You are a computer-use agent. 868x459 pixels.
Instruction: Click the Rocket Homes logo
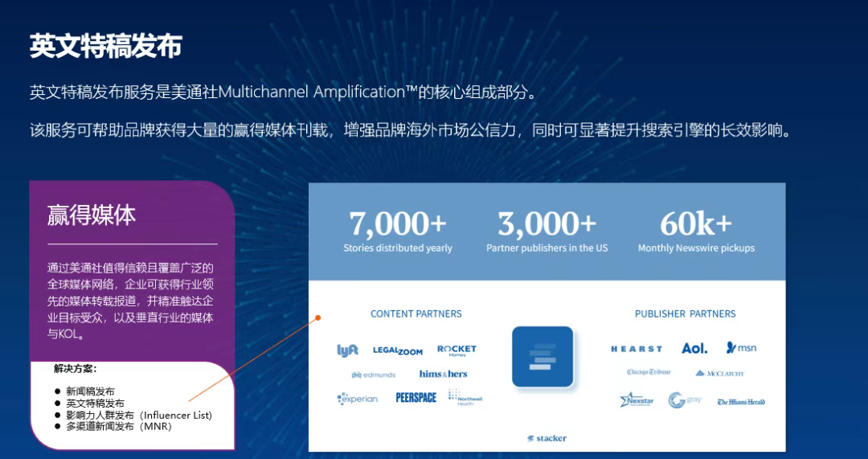[457, 350]
